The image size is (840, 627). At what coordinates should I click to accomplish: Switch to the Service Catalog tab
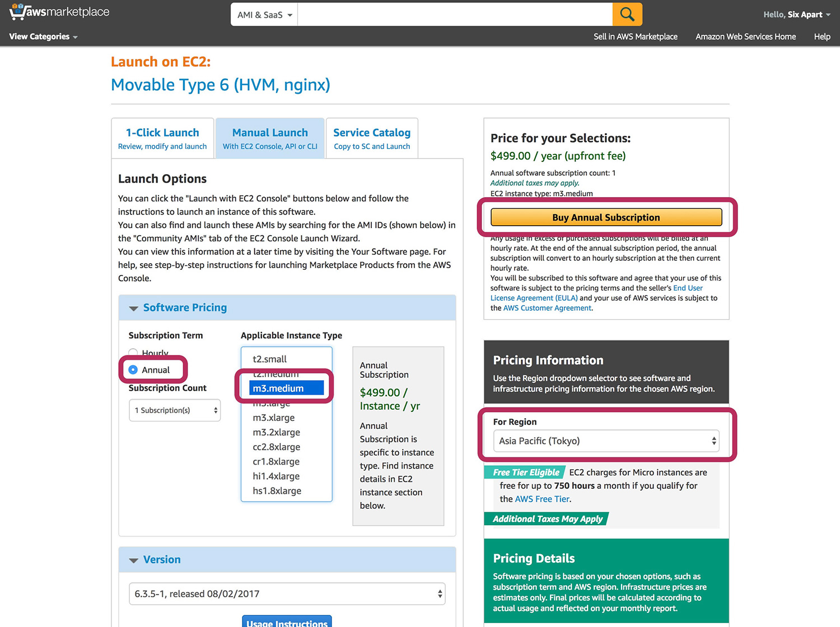(372, 138)
